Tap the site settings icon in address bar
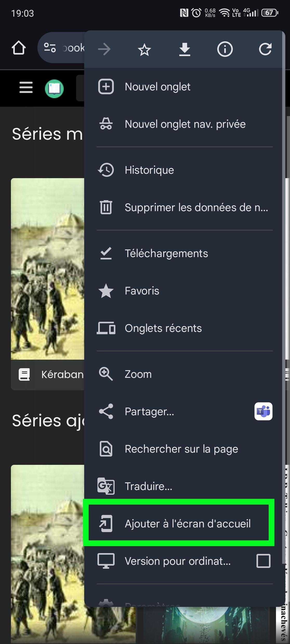The width and height of the screenshot is (290, 644). click(50, 48)
